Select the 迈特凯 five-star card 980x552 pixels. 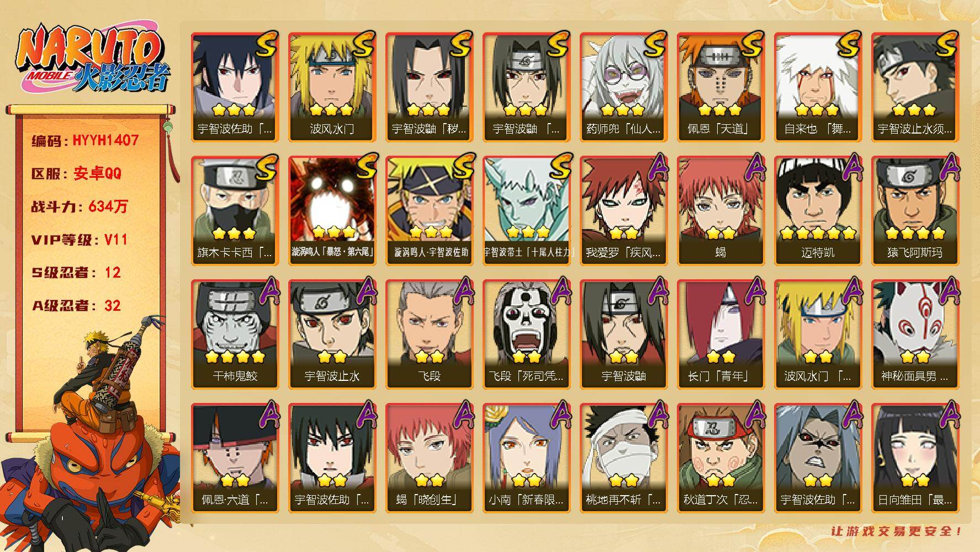coord(818,210)
